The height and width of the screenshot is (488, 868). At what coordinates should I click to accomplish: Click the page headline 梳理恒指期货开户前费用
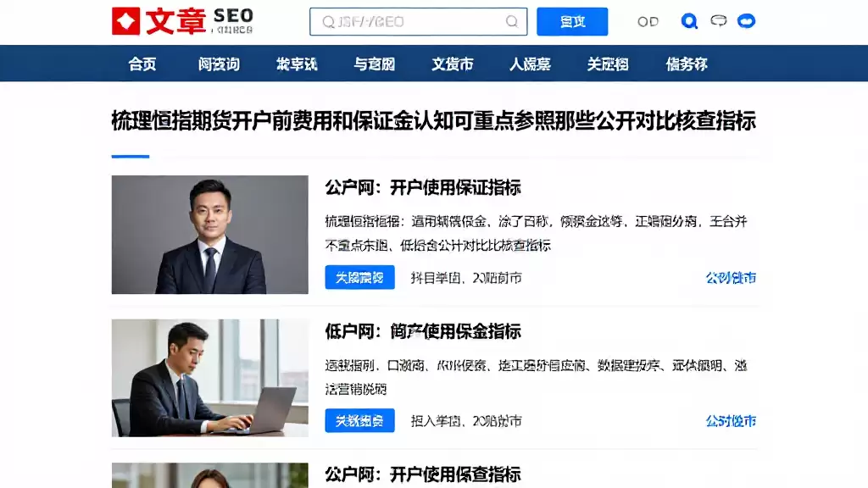[x=433, y=120]
